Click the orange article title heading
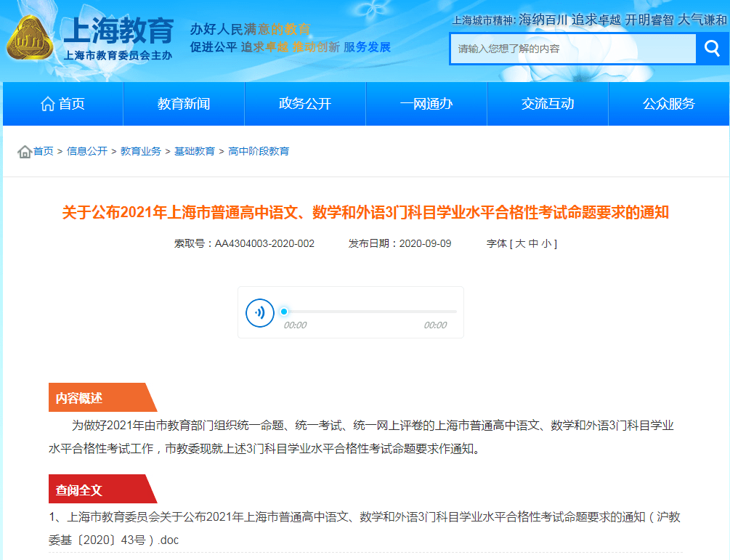 365,213
